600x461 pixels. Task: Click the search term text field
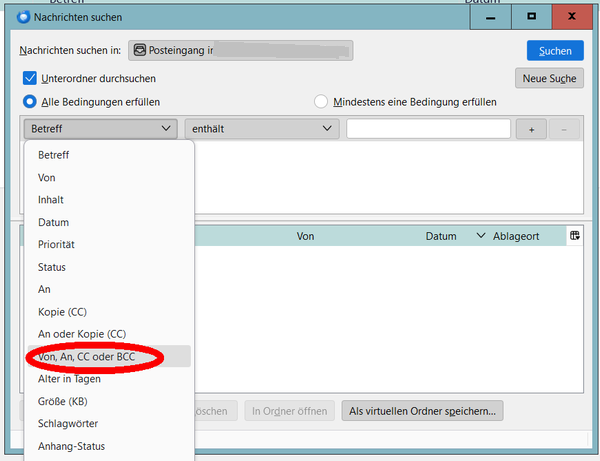[x=428, y=129]
